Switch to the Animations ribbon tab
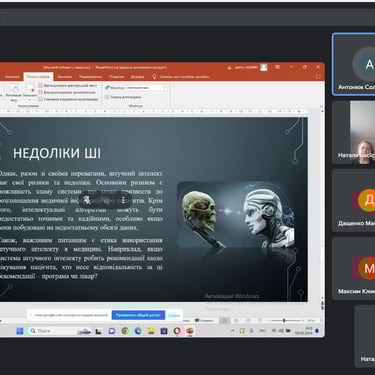 point(12,77)
